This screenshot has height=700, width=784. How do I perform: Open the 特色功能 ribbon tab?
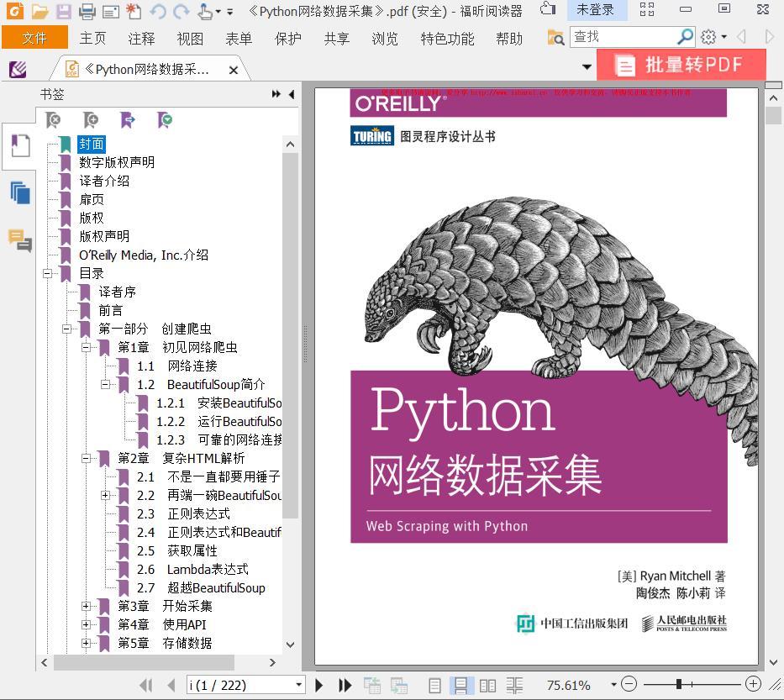(x=447, y=38)
